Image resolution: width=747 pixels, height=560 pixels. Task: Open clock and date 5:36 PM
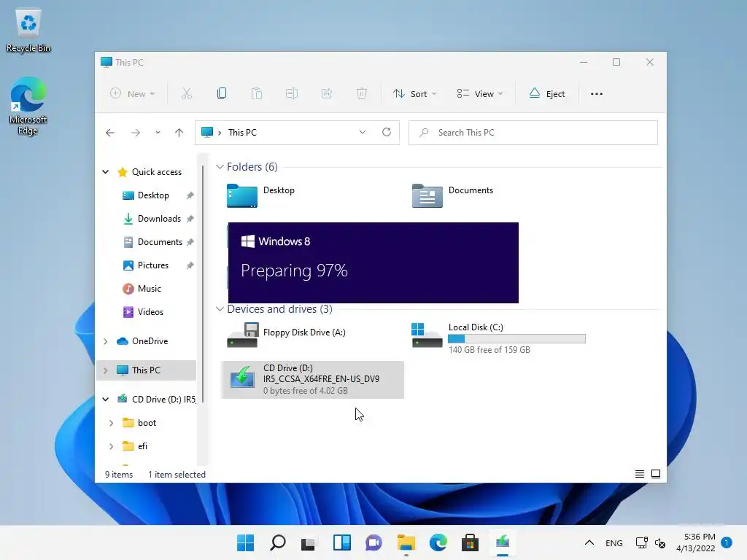(x=695, y=542)
